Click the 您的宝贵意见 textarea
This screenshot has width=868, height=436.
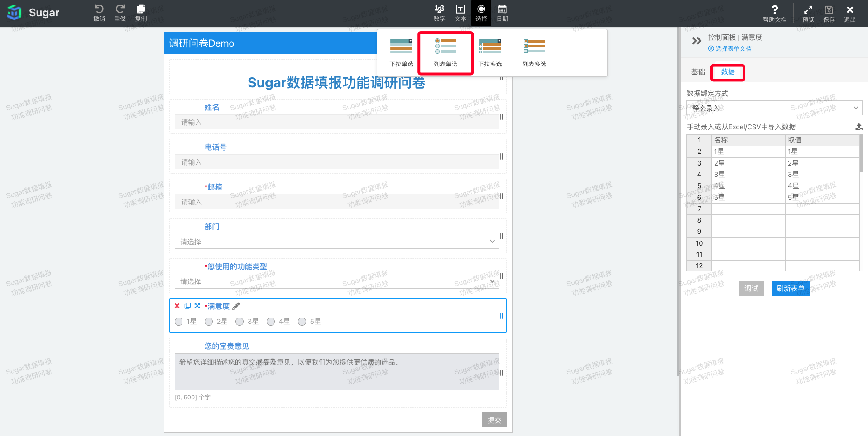(336, 372)
